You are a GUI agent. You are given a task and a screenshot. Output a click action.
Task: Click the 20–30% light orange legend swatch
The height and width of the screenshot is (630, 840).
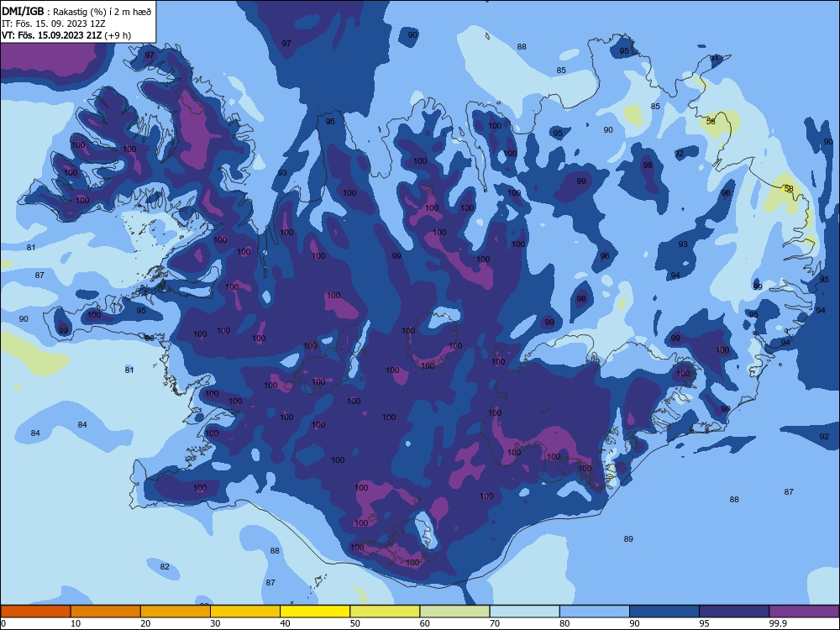[176, 612]
